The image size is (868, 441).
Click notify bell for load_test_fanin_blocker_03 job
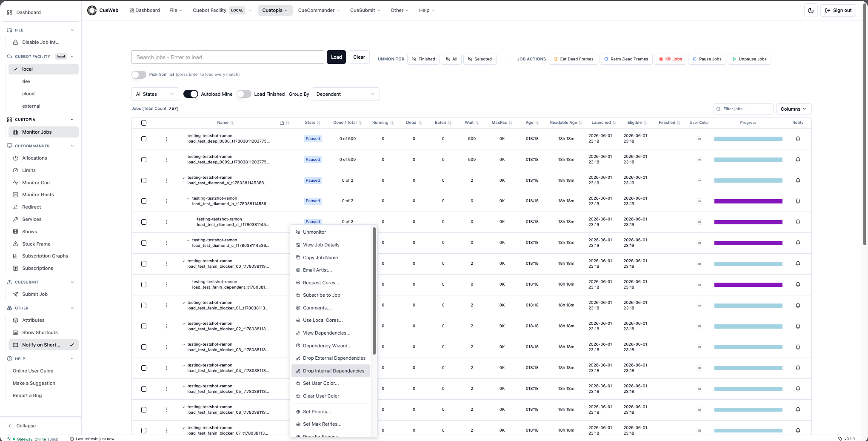point(798,347)
